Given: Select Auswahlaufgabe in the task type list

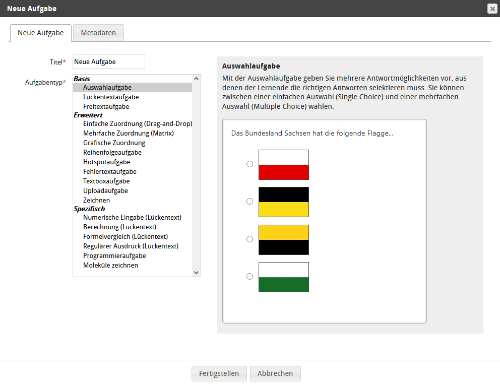Looking at the screenshot, I should [x=132, y=87].
